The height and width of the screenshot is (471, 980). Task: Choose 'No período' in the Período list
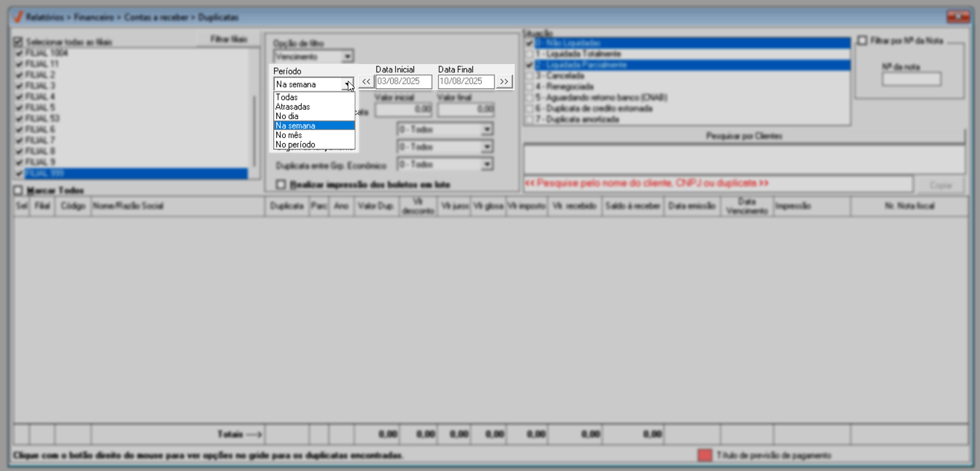tap(314, 144)
